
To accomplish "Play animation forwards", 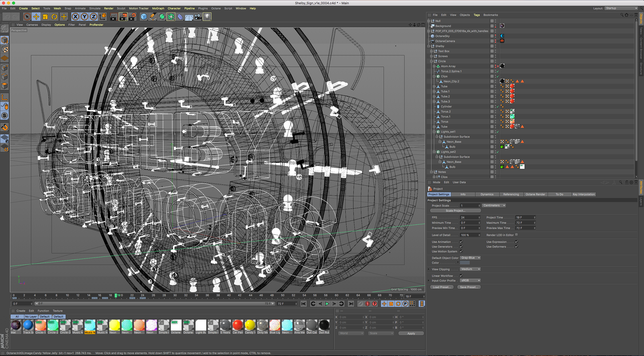I will pos(327,304).
